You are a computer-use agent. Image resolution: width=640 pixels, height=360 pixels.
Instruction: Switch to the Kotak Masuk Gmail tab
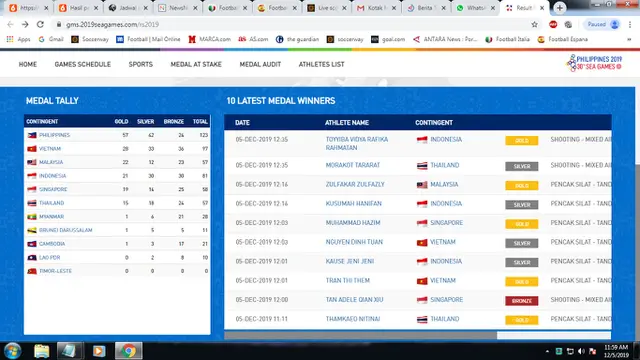click(x=376, y=8)
